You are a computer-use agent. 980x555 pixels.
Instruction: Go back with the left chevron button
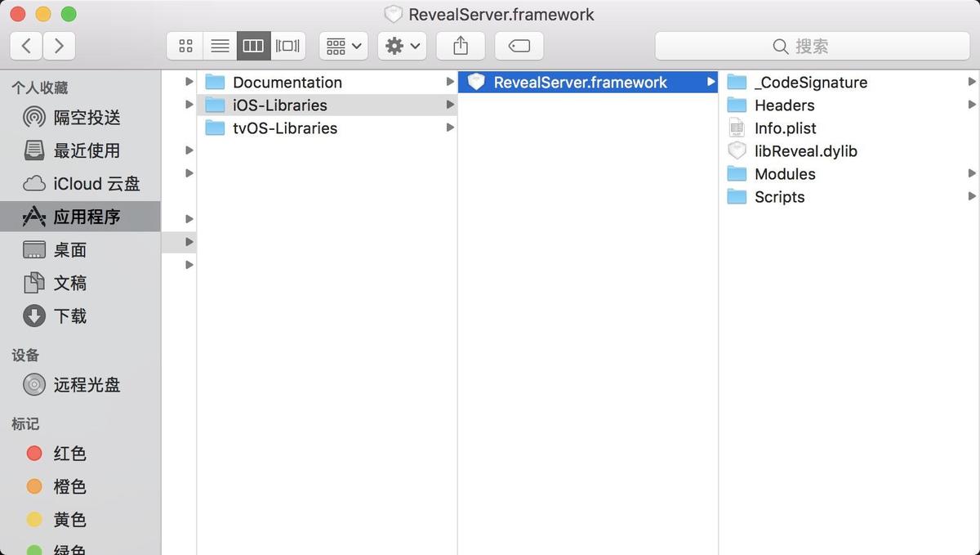tap(26, 47)
